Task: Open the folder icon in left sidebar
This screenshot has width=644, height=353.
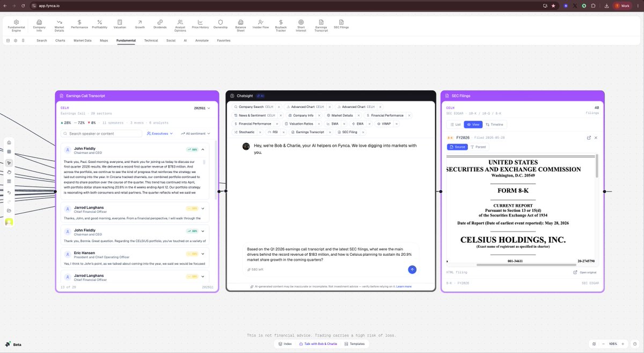Action: click(x=9, y=210)
